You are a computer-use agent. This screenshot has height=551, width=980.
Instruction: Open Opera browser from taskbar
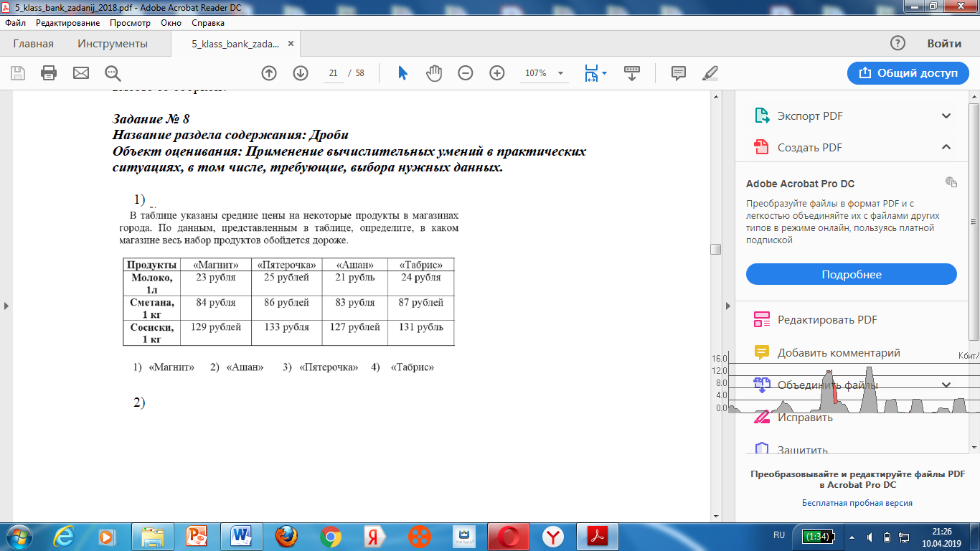[509, 537]
